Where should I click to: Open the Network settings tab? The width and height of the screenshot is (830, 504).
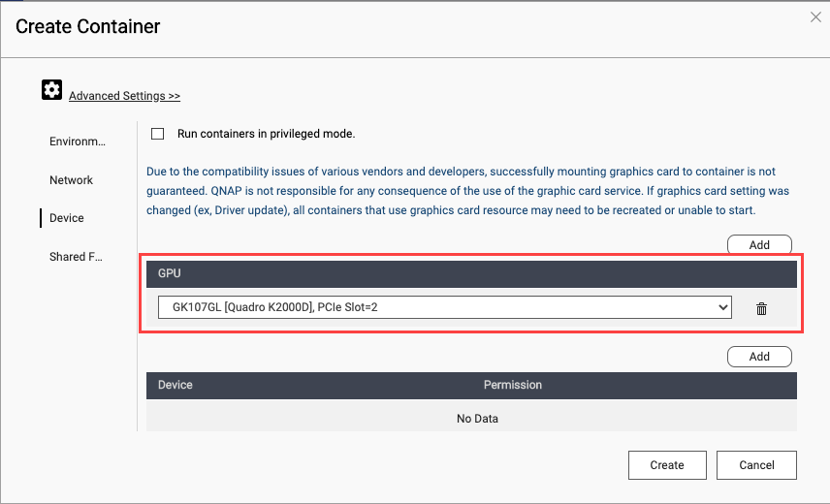(x=72, y=180)
